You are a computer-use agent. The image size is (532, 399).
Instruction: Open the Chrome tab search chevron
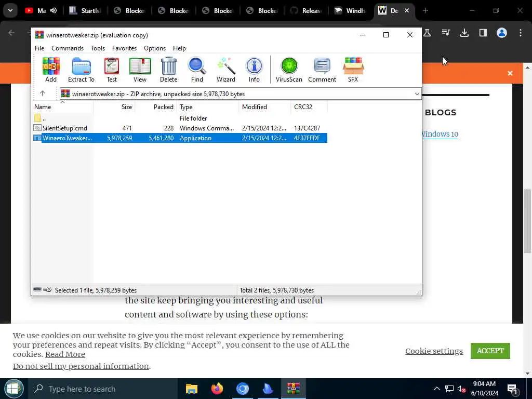[10, 10]
